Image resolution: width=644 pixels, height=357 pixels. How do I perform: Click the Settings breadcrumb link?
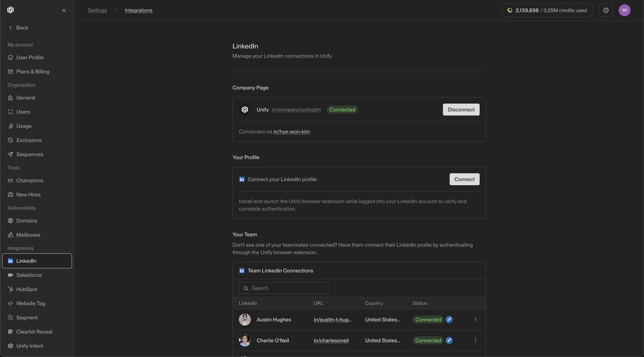[x=97, y=10]
